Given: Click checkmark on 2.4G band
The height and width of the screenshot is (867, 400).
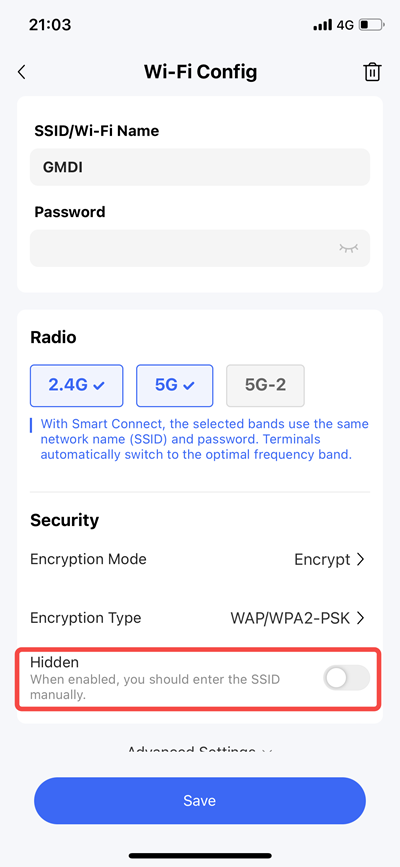Looking at the screenshot, I should [x=99, y=386].
